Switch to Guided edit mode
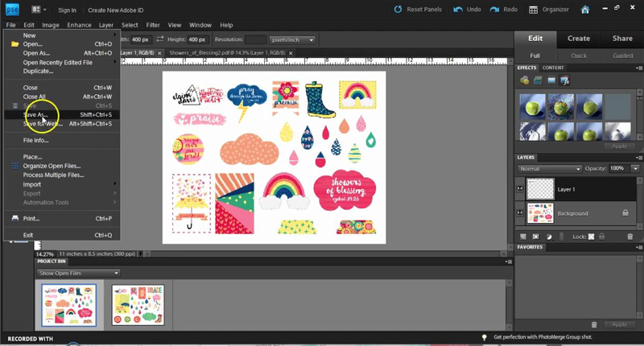The image size is (644, 346). click(622, 56)
